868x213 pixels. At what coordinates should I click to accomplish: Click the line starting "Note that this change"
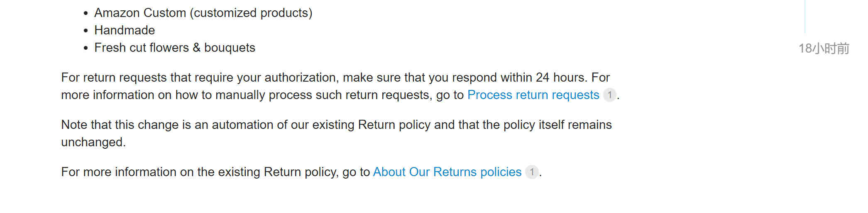pos(336,125)
